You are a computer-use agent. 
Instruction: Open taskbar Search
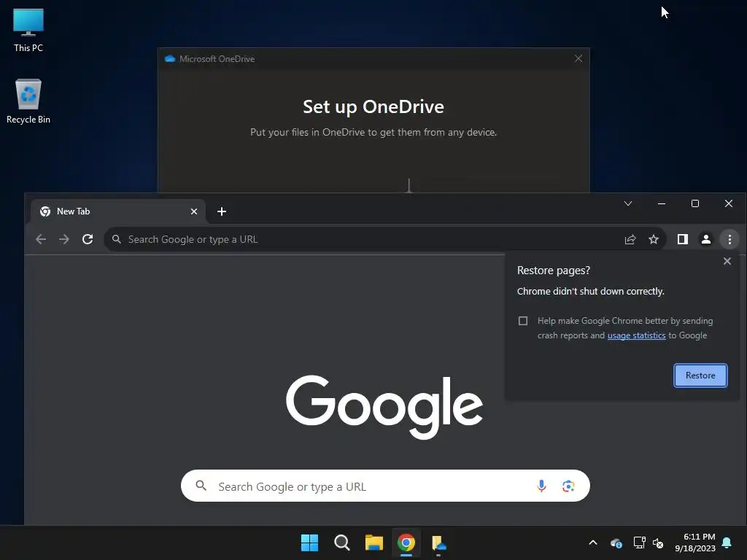(x=341, y=542)
